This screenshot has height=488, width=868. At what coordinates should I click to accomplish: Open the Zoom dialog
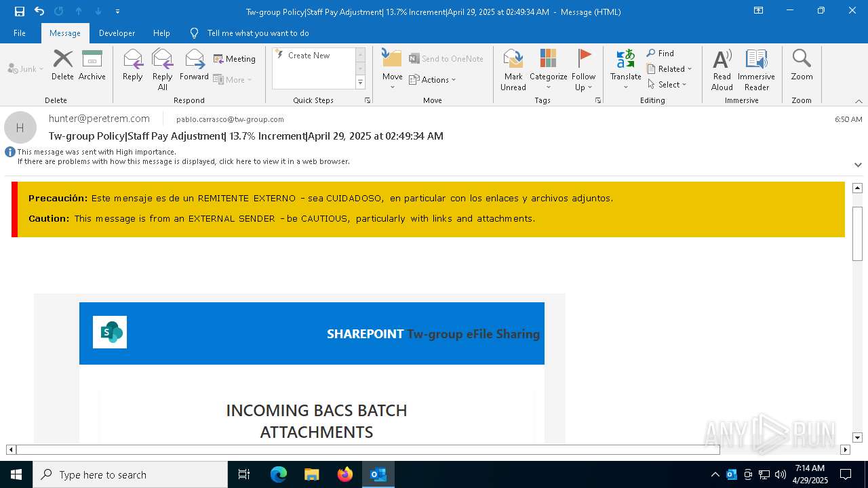click(802, 65)
